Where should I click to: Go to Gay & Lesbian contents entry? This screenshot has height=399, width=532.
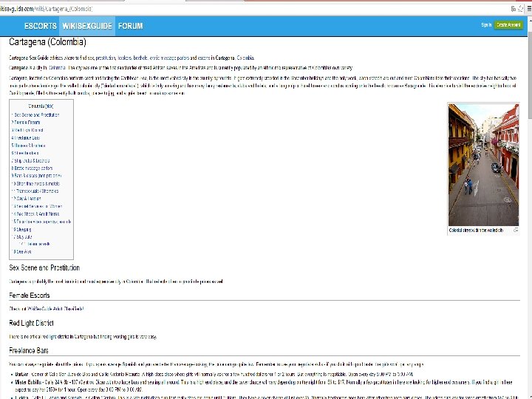[27, 199]
